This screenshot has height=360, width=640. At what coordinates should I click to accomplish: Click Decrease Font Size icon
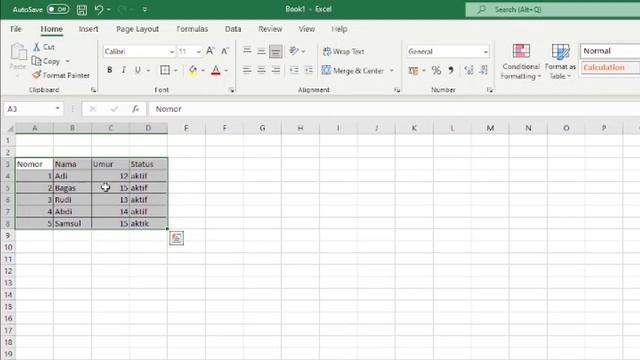(x=225, y=51)
